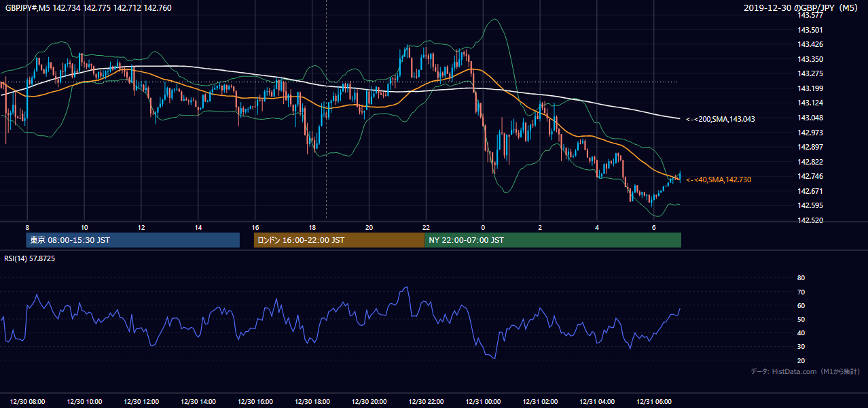The image size is (868, 408).
Task: Click the RSI scale value 20
Action: tap(801, 360)
